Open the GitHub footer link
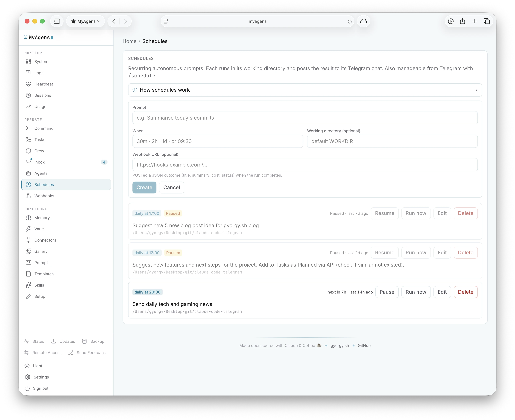 pyautogui.click(x=364, y=345)
